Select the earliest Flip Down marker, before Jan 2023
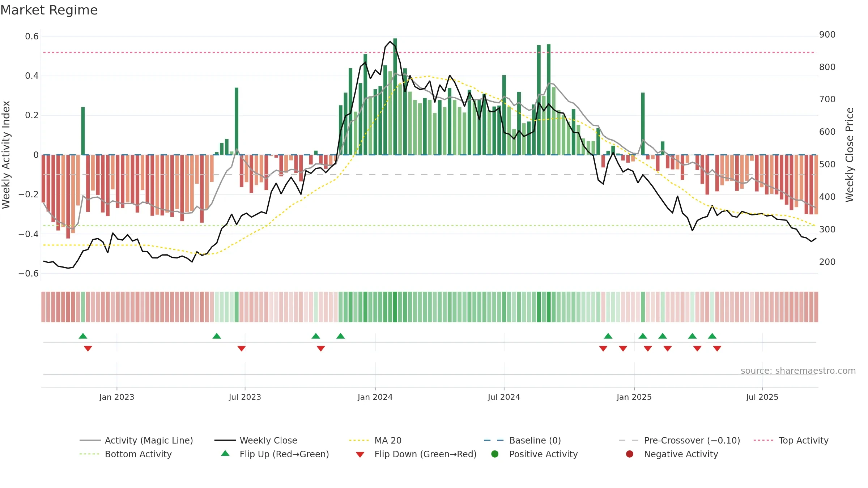 tap(88, 348)
